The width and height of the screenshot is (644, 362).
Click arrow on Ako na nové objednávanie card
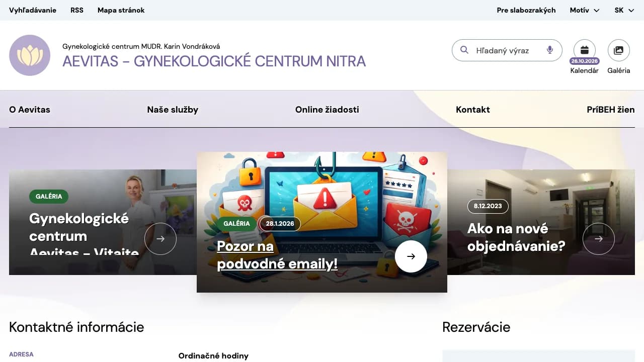(x=599, y=239)
